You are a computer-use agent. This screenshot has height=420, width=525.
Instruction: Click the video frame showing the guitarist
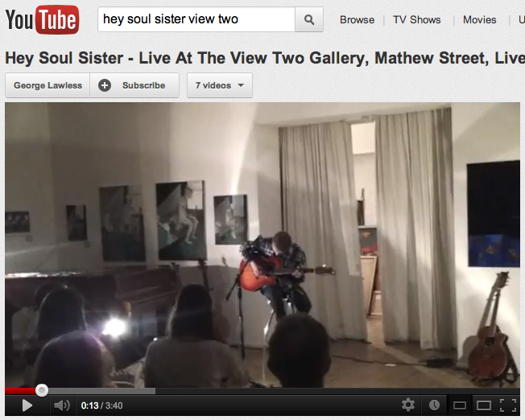click(x=262, y=245)
